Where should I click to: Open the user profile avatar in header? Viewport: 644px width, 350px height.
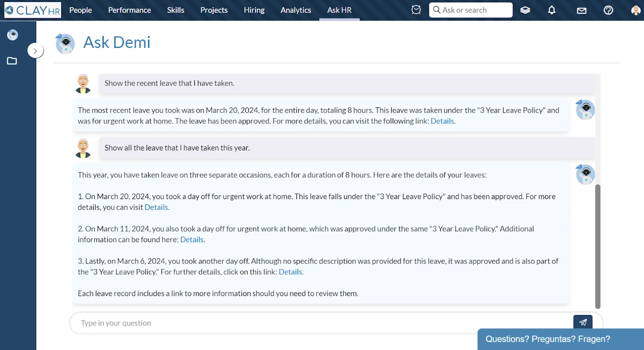(x=636, y=10)
